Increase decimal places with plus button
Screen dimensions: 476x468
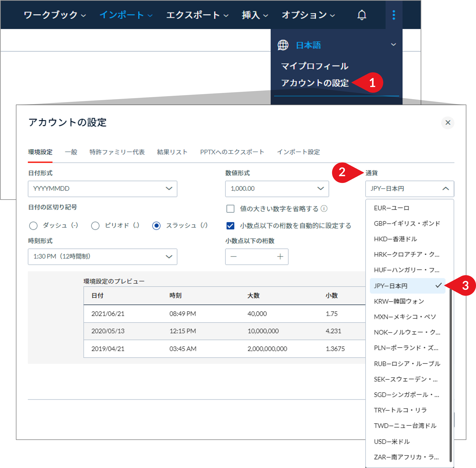280,257
